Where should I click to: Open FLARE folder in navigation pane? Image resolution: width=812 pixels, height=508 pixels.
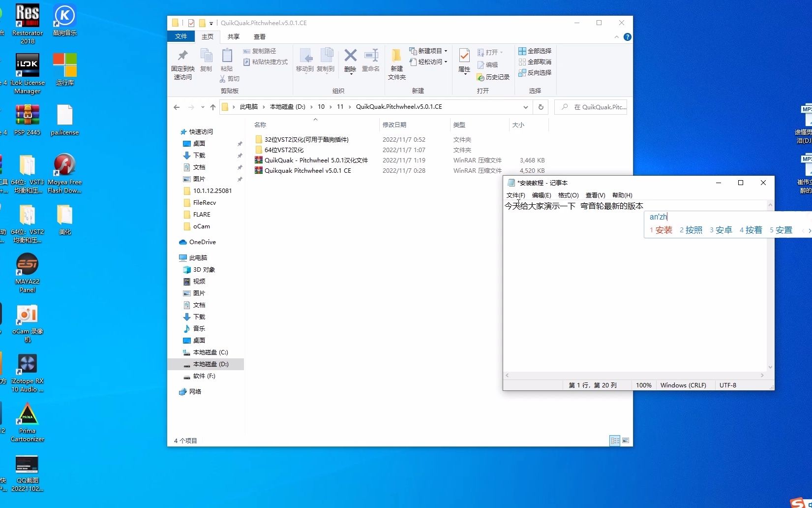201,214
